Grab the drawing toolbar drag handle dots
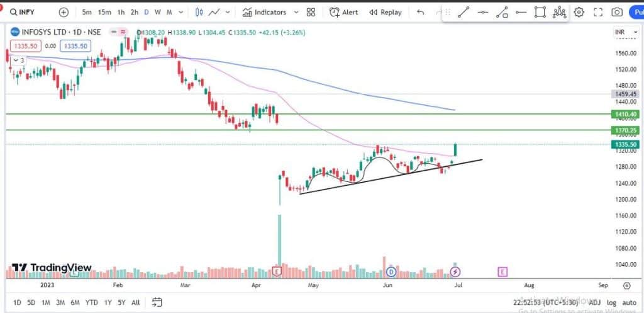Image resolution: width=644 pixels, height=313 pixels. [448, 13]
